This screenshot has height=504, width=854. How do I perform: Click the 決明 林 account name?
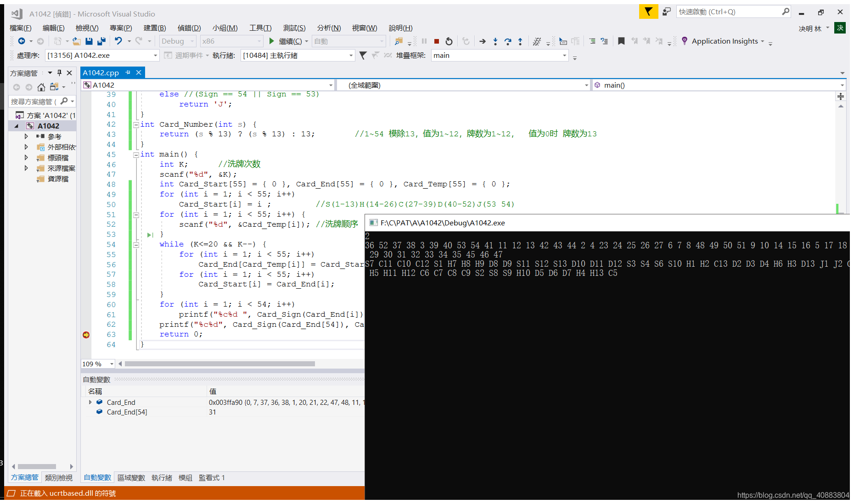pos(810,28)
